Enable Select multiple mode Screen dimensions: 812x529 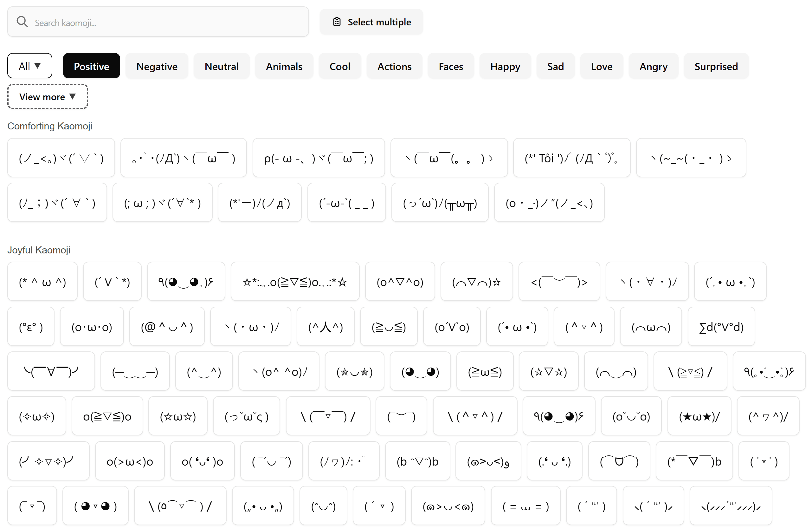click(x=371, y=22)
